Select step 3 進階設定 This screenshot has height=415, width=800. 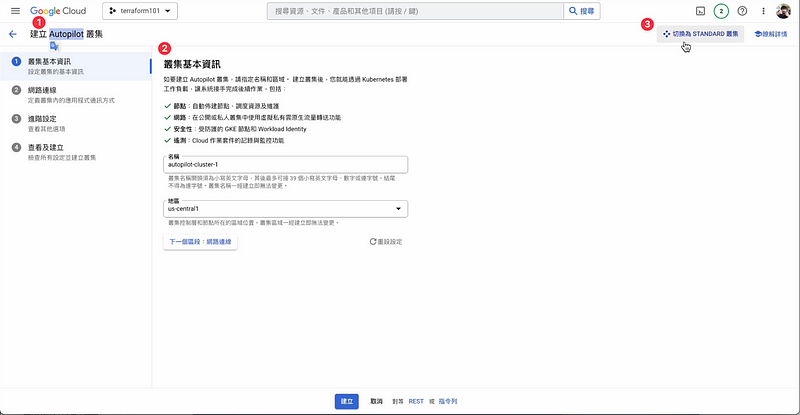(x=76, y=123)
